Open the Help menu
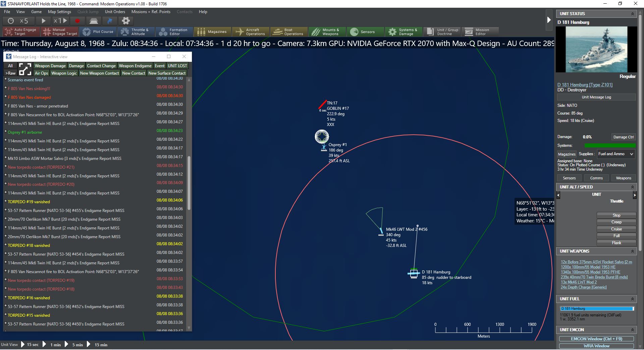644x350 pixels. click(x=203, y=12)
